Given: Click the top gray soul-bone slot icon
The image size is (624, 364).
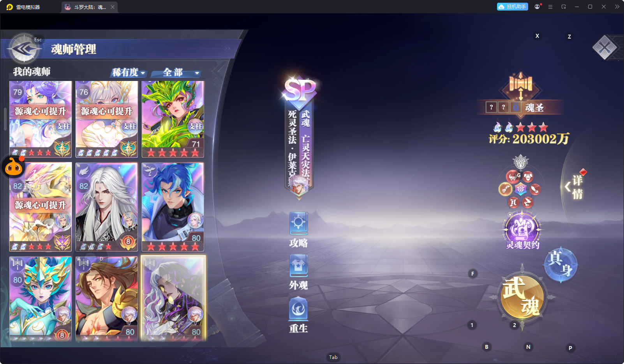Looking at the screenshot, I should click(520, 162).
